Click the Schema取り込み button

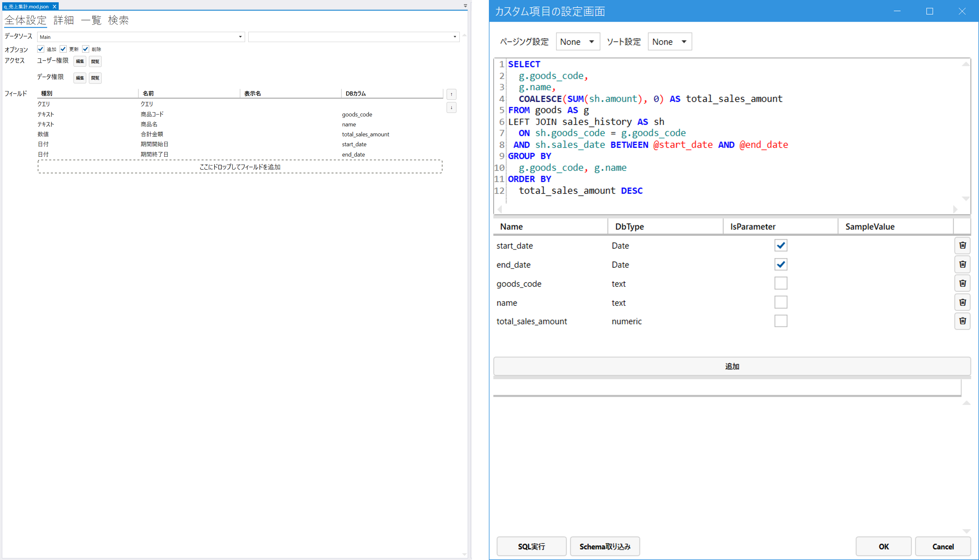point(605,546)
